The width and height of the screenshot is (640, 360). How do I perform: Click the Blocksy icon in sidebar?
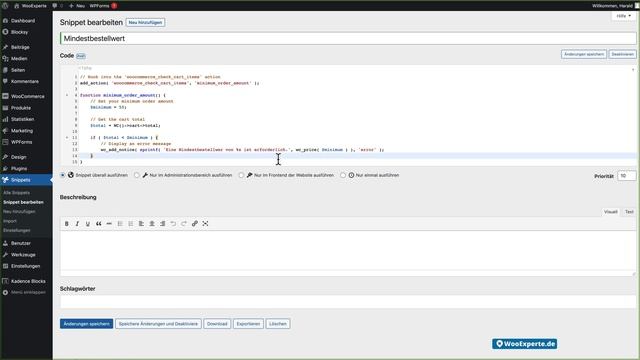(5, 32)
